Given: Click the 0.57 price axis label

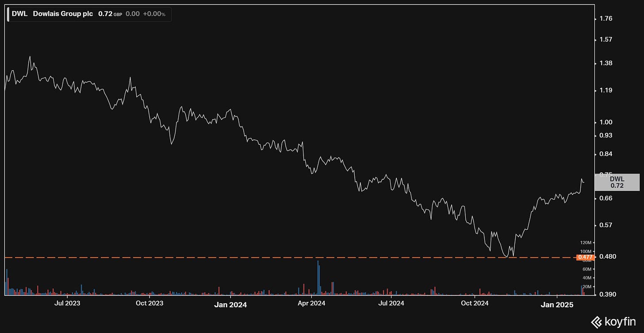Looking at the screenshot, I should coord(606,225).
